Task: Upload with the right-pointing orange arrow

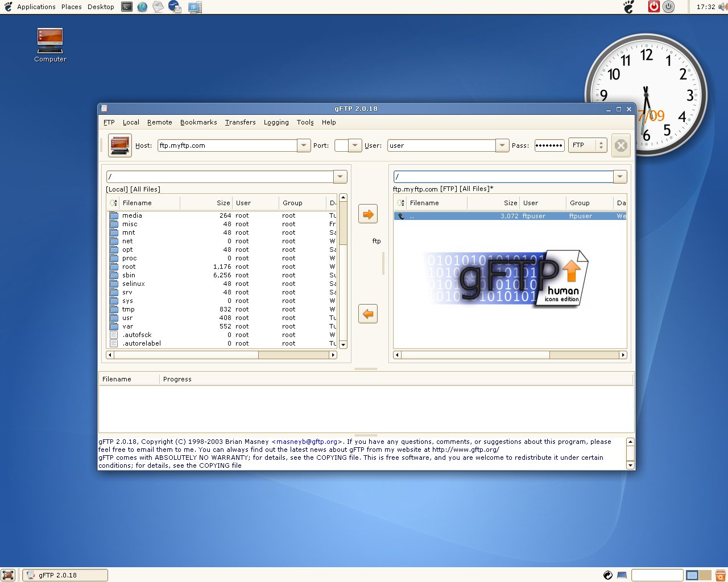Action: pos(368,214)
